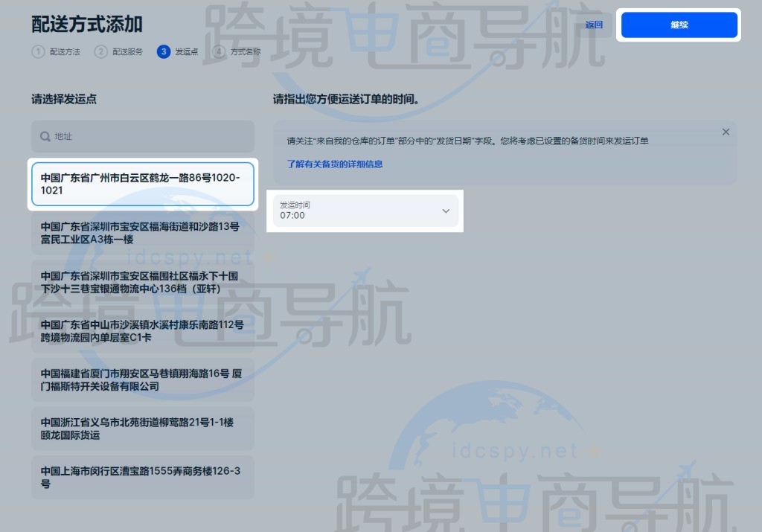
Task: Click the step 1 配送方法 circle icon
Action: pos(37,52)
